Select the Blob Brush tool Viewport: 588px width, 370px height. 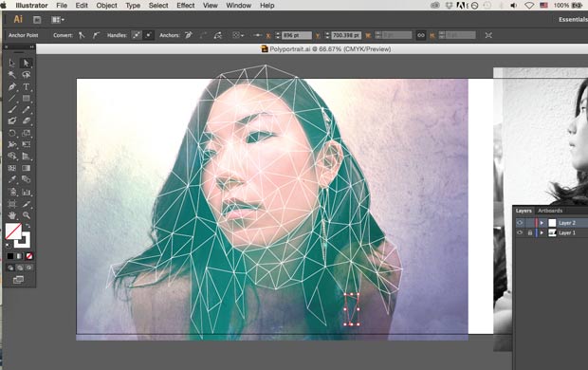tap(12, 120)
